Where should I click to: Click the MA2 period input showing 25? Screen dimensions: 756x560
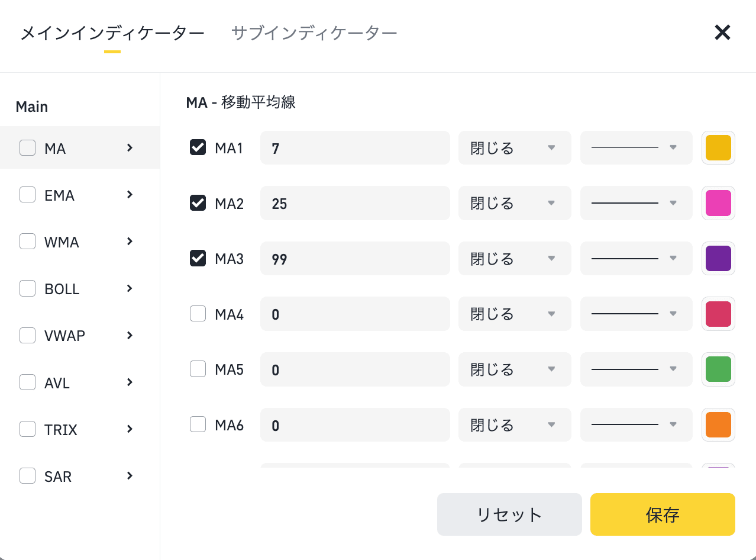[x=355, y=203]
